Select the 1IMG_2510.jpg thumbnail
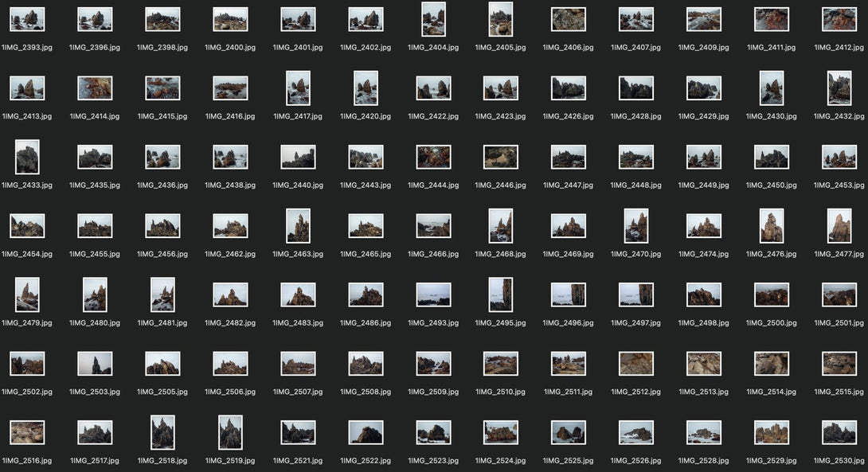The image size is (868, 472). pyautogui.click(x=501, y=364)
